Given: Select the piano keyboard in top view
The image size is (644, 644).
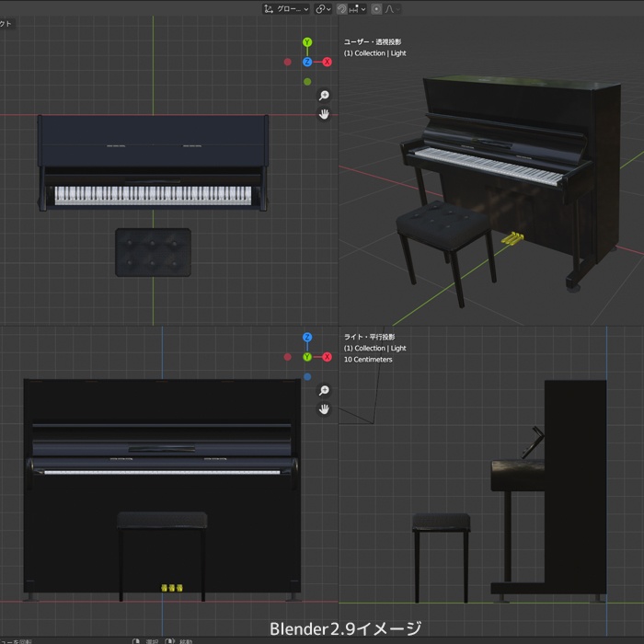Looking at the screenshot, I should coord(153,195).
